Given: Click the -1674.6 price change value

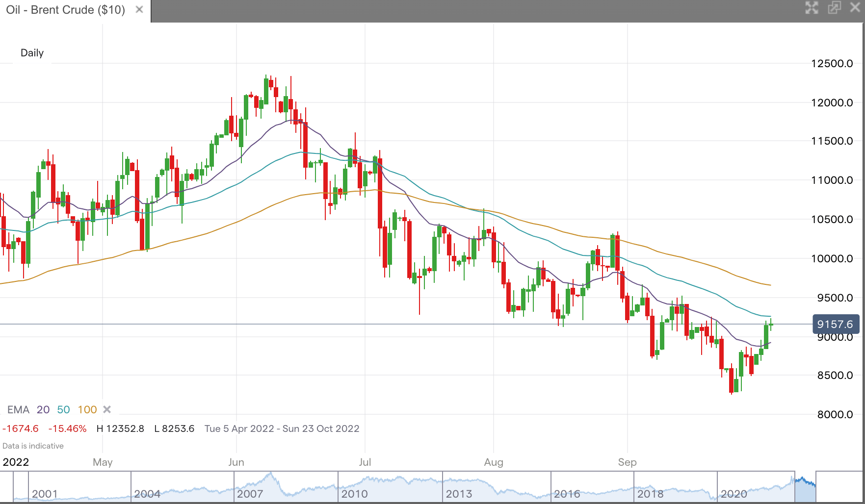Looking at the screenshot, I should (x=21, y=428).
